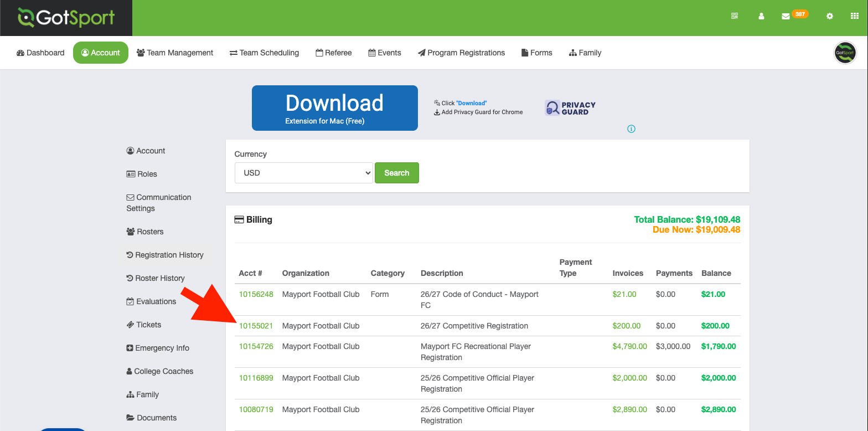Viewport: 868px width, 431px height.
Task: Open Roles in the sidebar
Action: [x=142, y=174]
